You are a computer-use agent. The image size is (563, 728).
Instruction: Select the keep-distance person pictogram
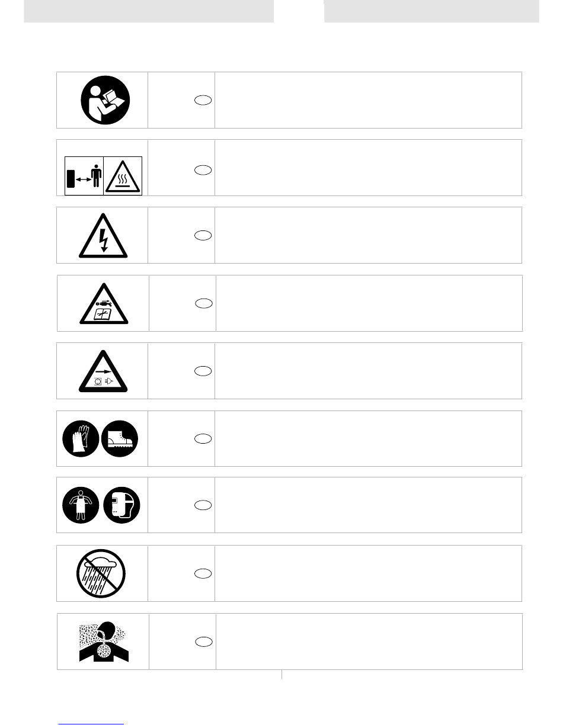[x=84, y=175]
